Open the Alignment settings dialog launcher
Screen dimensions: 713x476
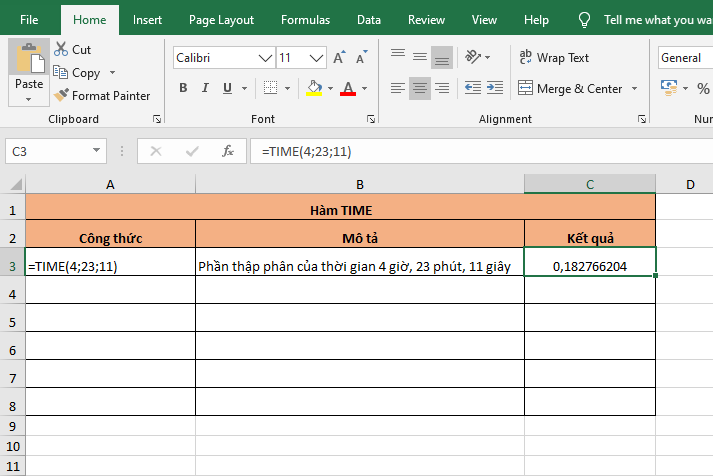pos(642,119)
